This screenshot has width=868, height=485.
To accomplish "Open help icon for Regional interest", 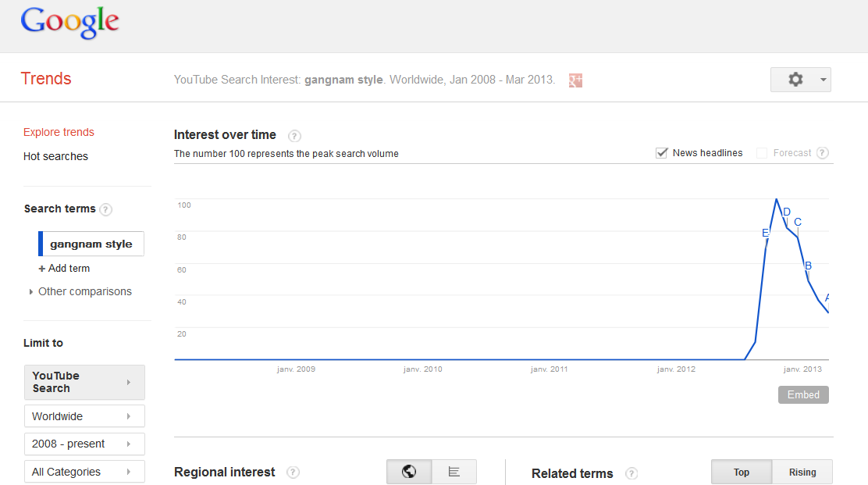I will [x=293, y=473].
